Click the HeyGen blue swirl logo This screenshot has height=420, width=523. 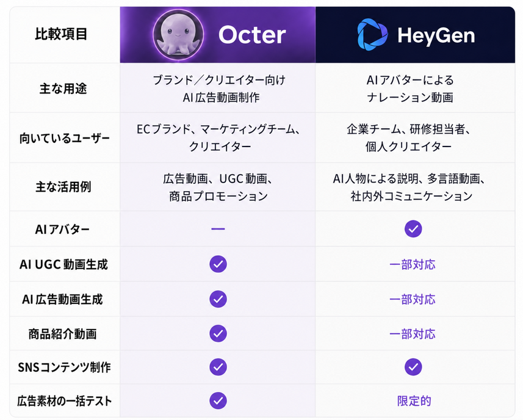click(372, 35)
